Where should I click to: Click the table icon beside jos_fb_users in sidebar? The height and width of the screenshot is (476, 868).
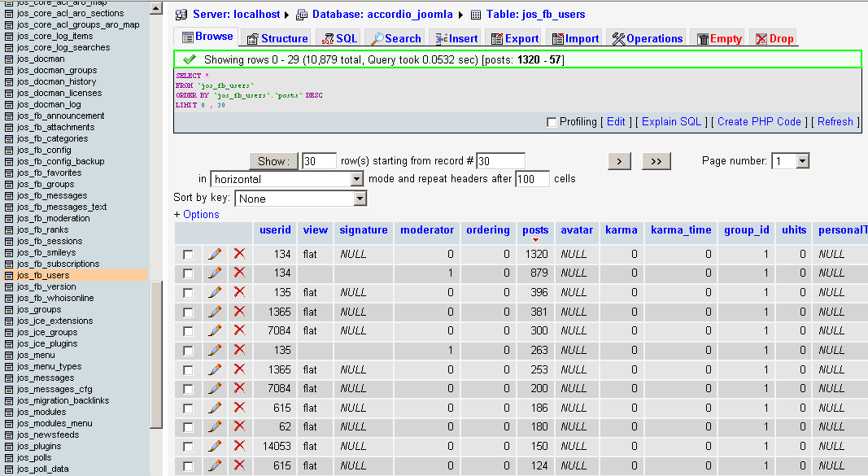pyautogui.click(x=9, y=276)
